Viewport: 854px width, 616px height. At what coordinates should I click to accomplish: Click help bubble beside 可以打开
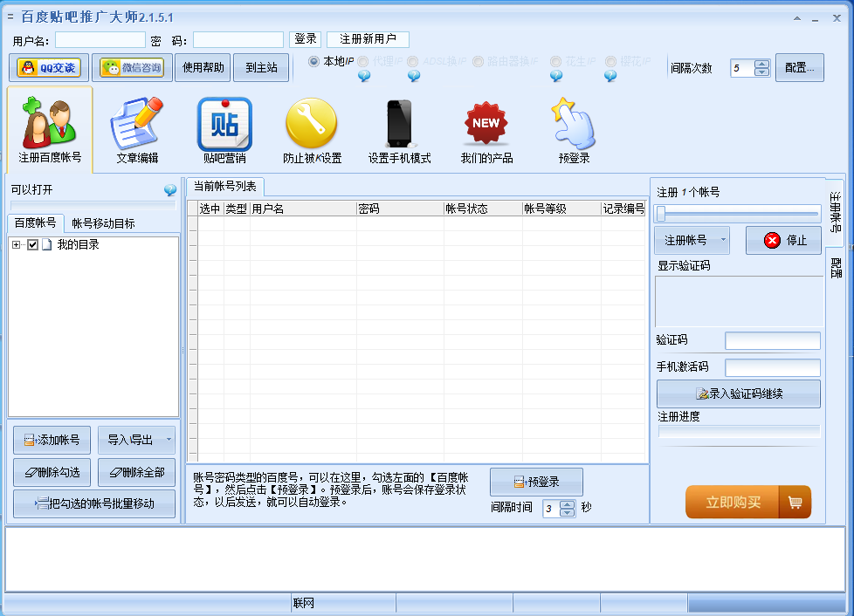point(170,190)
